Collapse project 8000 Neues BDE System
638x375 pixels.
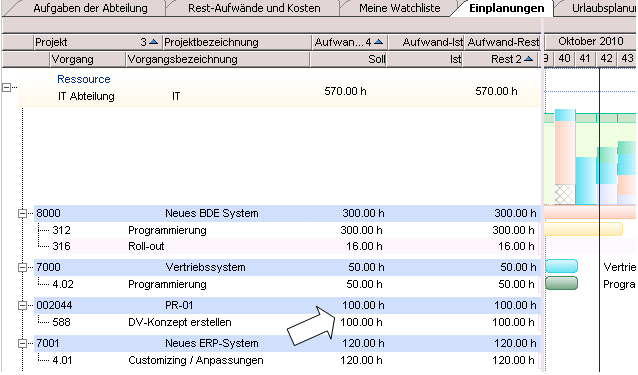(x=22, y=213)
